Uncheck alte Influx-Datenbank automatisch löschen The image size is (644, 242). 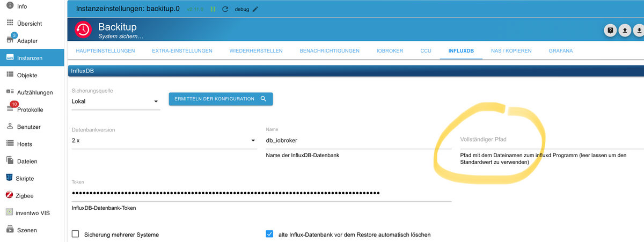270,234
